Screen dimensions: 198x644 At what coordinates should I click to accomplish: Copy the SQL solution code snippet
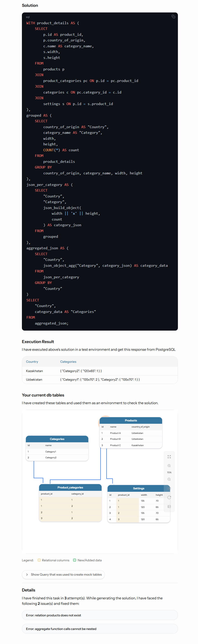pos(174,16)
